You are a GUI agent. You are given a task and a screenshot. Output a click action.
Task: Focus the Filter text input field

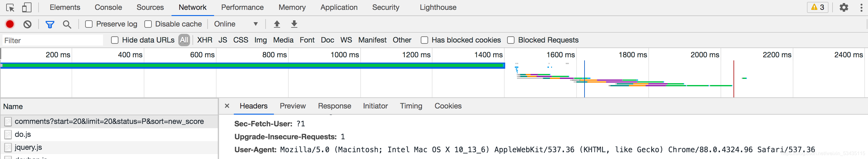52,40
